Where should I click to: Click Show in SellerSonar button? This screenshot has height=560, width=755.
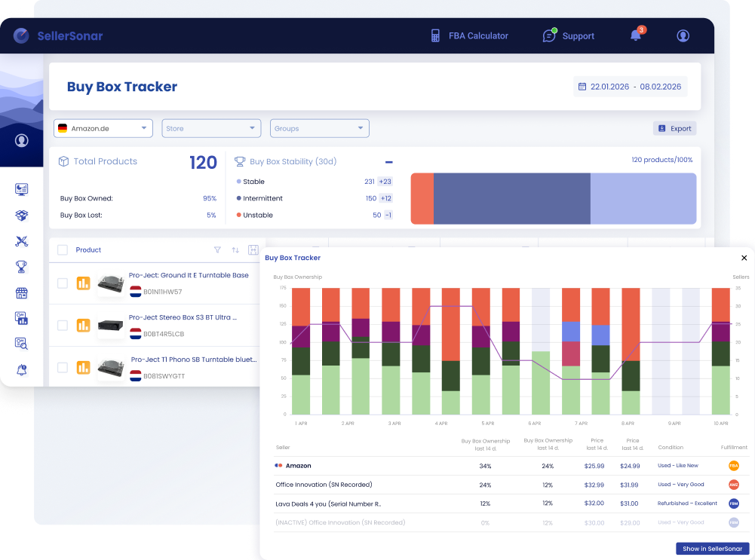tap(712, 549)
